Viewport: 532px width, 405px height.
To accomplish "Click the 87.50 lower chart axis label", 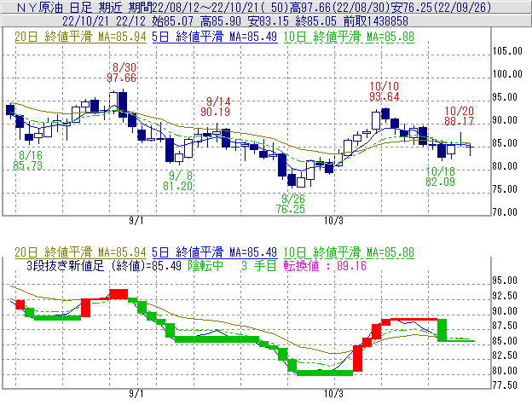I will tap(505, 326).
